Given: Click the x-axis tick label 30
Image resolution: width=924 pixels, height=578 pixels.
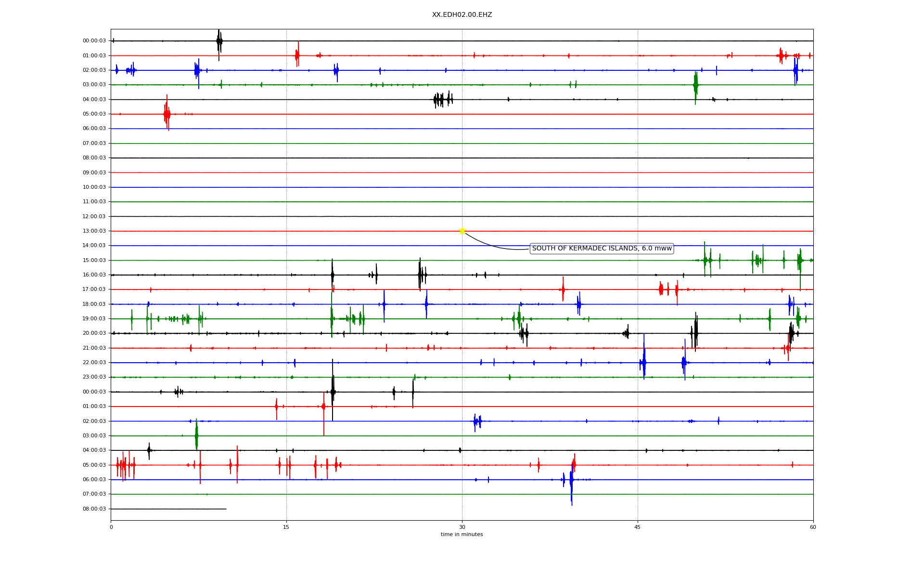Looking at the screenshot, I should tap(462, 527).
